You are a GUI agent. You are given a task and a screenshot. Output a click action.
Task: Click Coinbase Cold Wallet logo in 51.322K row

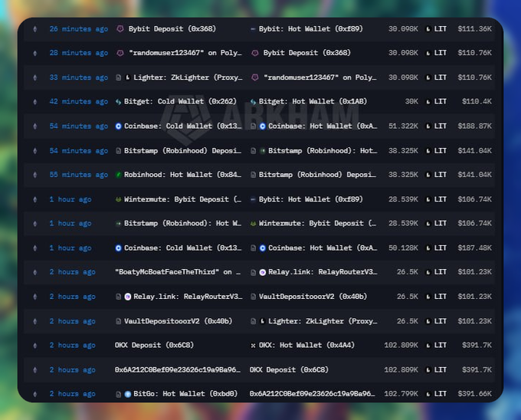pyautogui.click(x=118, y=126)
